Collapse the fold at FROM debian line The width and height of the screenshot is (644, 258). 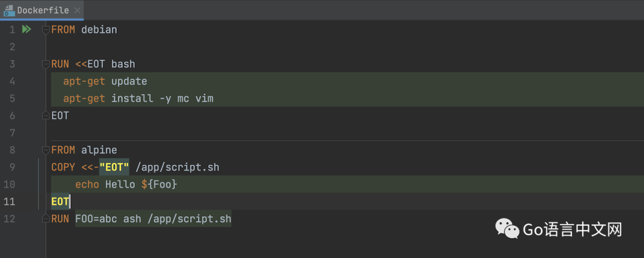[46, 29]
